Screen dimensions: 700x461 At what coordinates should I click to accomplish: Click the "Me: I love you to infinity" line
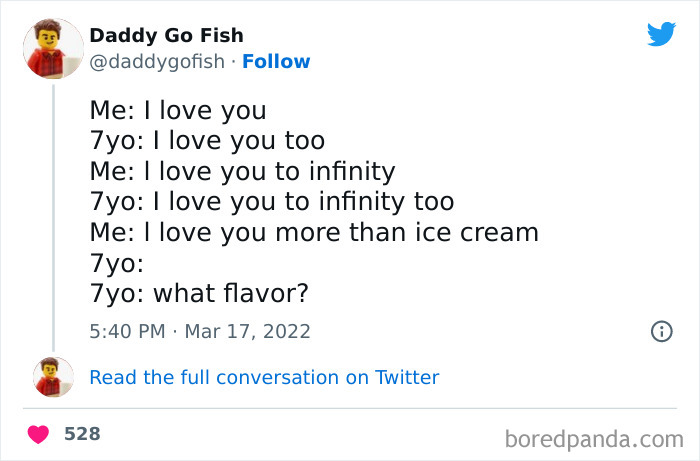[242, 171]
